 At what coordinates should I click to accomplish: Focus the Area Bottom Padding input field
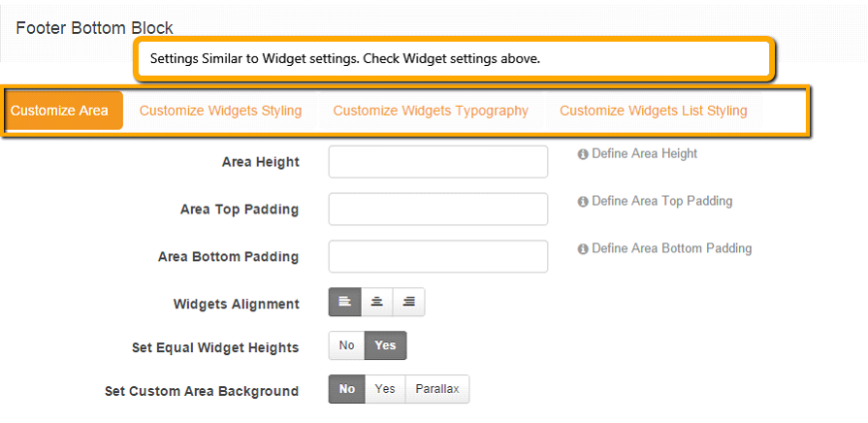[x=437, y=256]
